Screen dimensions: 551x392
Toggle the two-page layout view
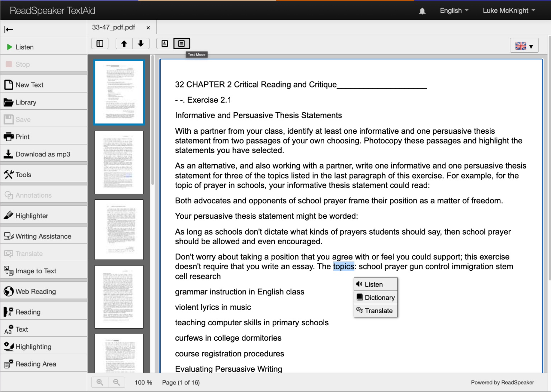[100, 43]
